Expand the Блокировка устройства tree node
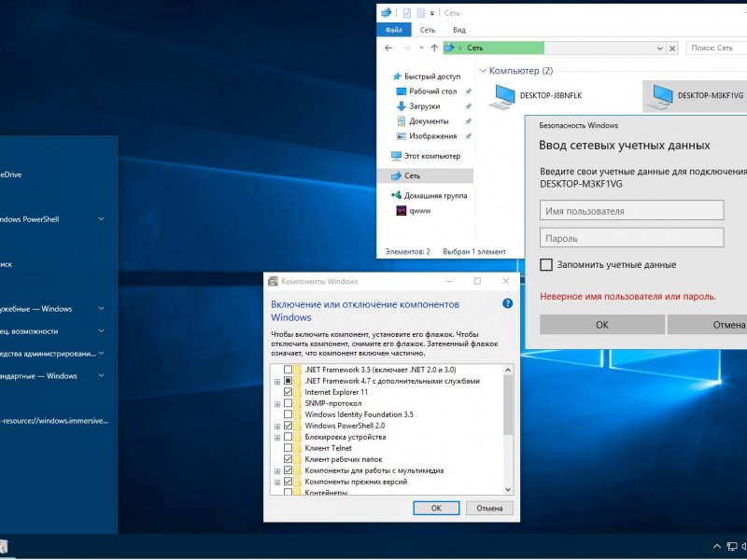Viewport: 747px width, 560px height. point(277,437)
